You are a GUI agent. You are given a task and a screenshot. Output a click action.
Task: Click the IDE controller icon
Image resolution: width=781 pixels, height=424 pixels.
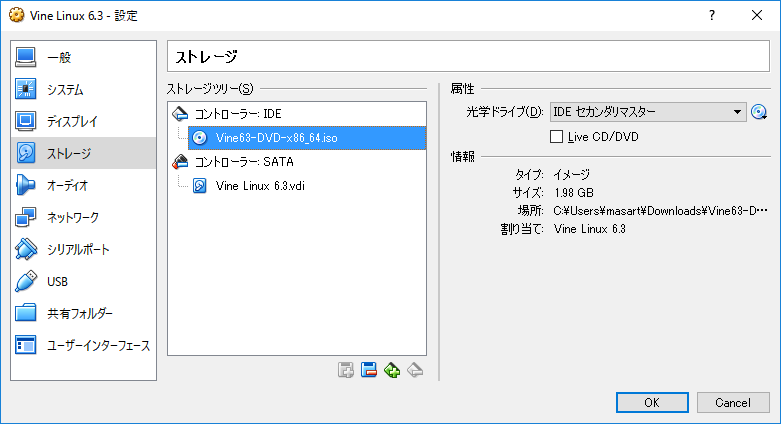pos(180,114)
